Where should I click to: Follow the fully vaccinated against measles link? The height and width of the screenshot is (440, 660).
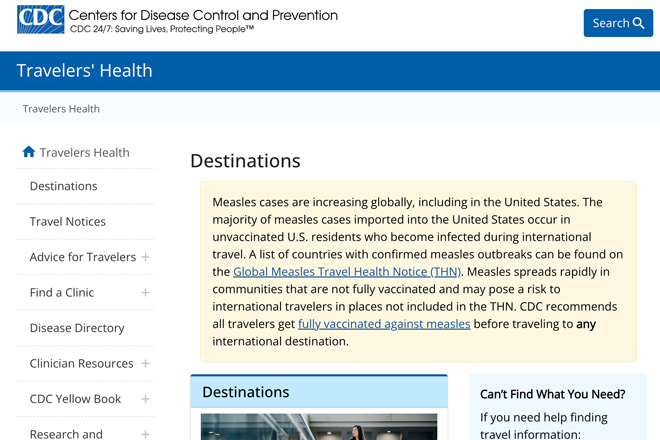(x=384, y=324)
